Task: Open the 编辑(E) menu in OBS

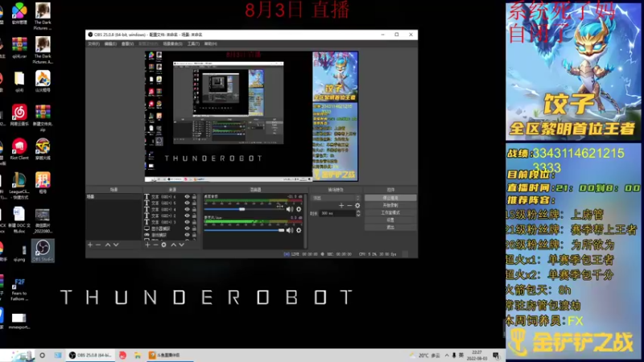Action: [x=110, y=44]
